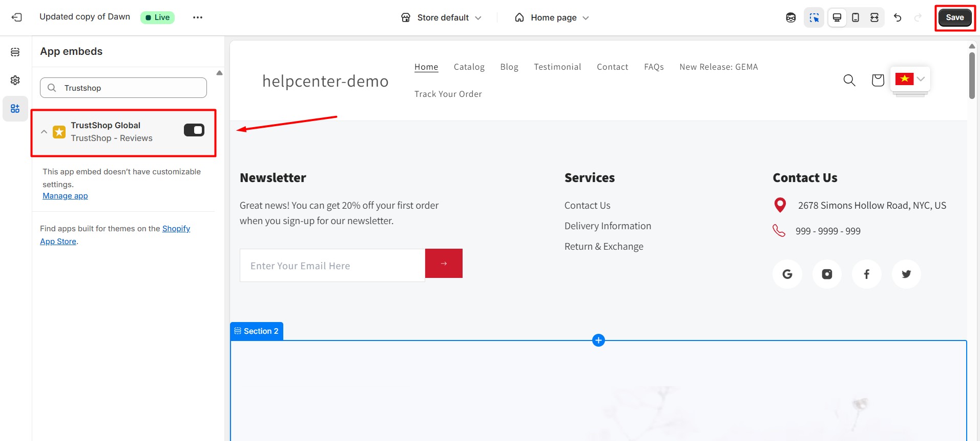Image resolution: width=980 pixels, height=441 pixels.
Task: Open the Shopify App Store link
Action: [x=176, y=229]
